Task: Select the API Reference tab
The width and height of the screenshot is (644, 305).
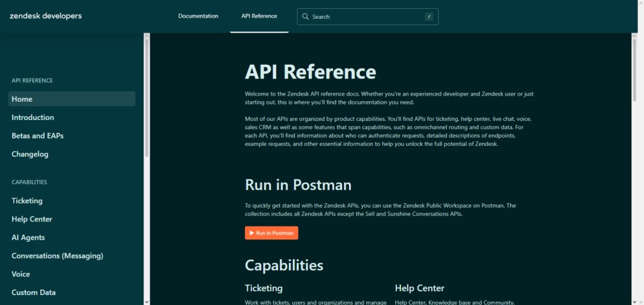Action: coord(259,16)
